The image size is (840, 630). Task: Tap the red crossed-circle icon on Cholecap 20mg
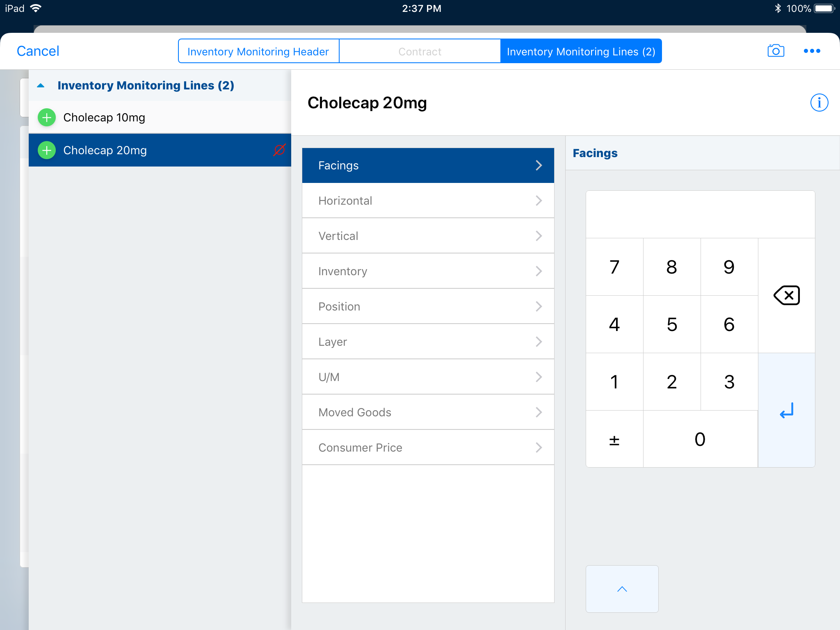[279, 150]
